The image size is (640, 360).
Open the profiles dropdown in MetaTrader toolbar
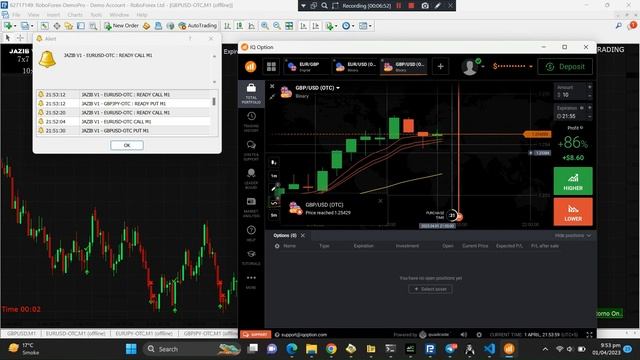point(27,26)
